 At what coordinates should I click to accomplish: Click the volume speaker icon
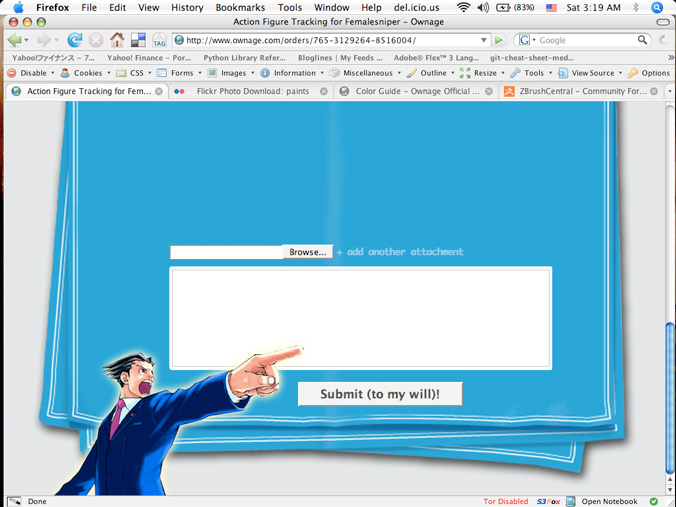[x=483, y=7]
